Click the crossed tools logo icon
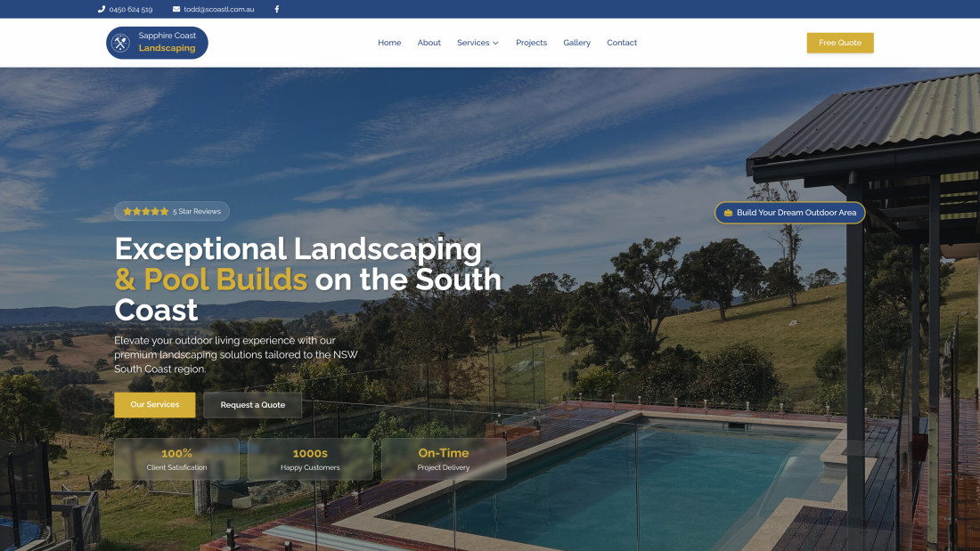Viewport: 980px width, 551px height. (120, 43)
